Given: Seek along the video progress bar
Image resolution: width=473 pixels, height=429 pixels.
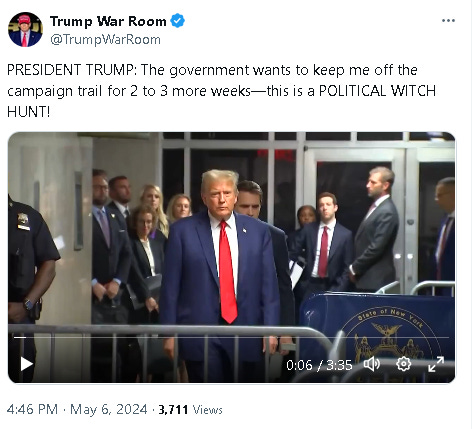Looking at the screenshot, I should click(231, 337).
